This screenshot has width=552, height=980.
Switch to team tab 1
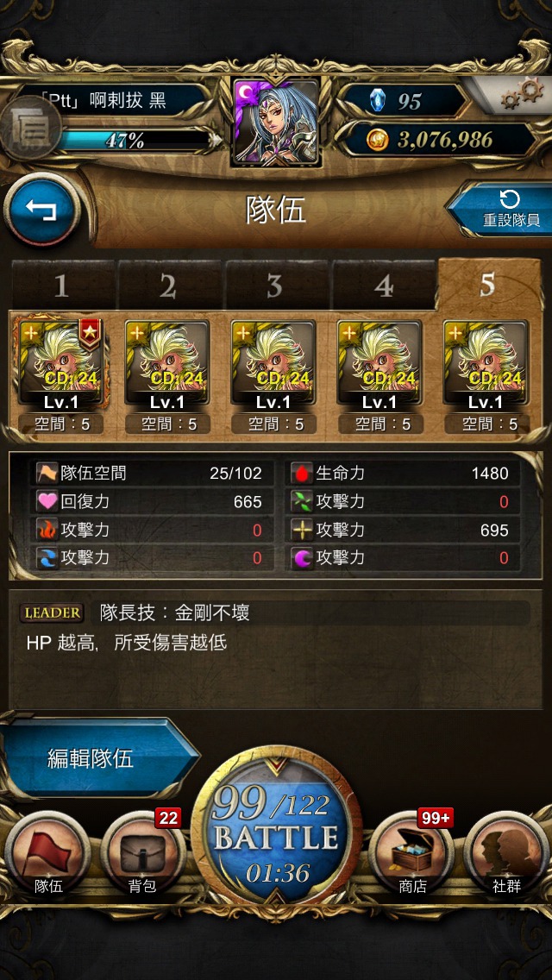coord(62,285)
